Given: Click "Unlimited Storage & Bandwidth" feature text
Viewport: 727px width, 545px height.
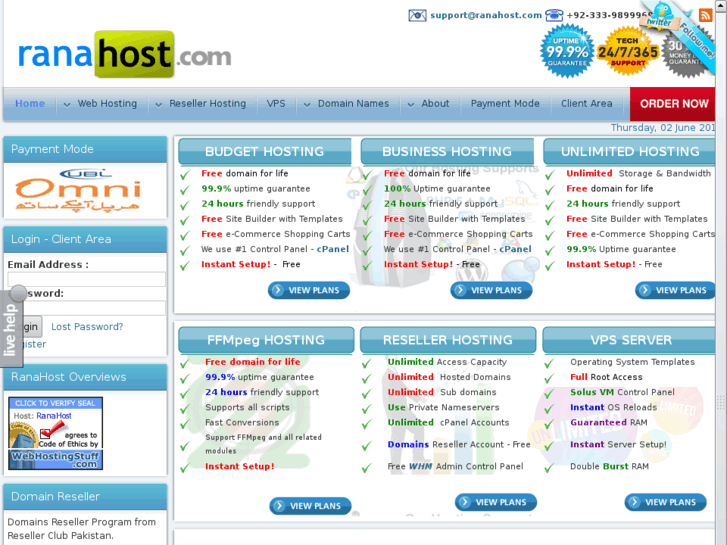Looking at the screenshot, I should 638,173.
